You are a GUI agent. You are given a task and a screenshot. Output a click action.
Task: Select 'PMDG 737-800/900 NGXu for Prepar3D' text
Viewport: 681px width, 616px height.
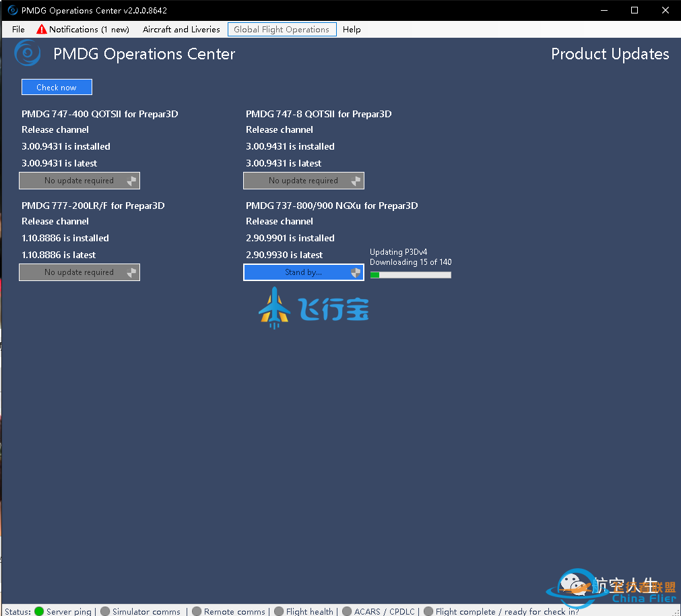(x=332, y=206)
